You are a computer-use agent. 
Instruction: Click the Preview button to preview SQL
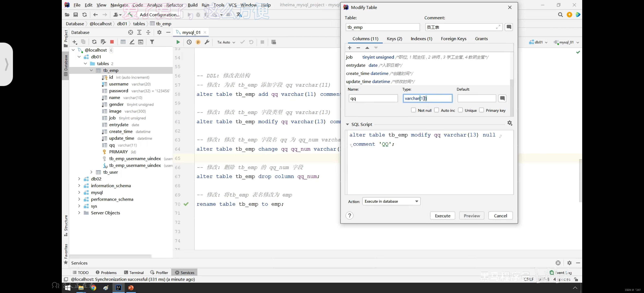(471, 216)
